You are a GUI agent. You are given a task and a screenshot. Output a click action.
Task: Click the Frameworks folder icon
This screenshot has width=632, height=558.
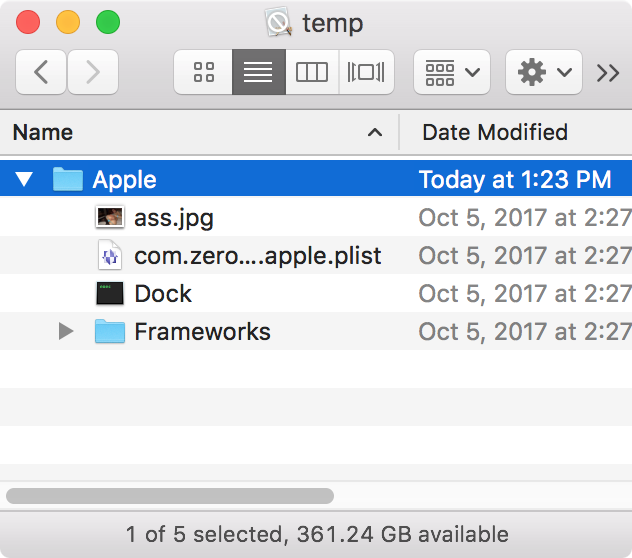(110, 331)
